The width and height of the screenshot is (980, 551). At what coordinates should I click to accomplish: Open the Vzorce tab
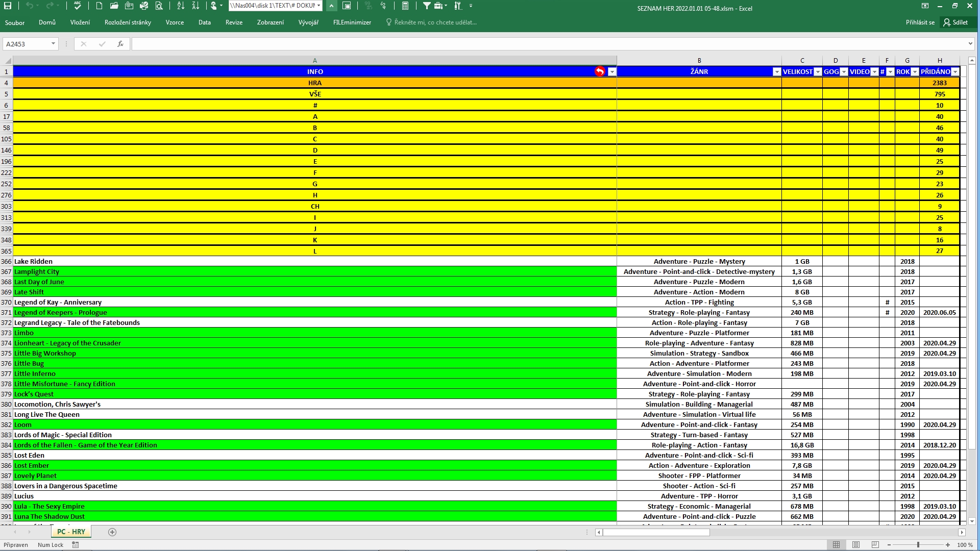tap(175, 22)
